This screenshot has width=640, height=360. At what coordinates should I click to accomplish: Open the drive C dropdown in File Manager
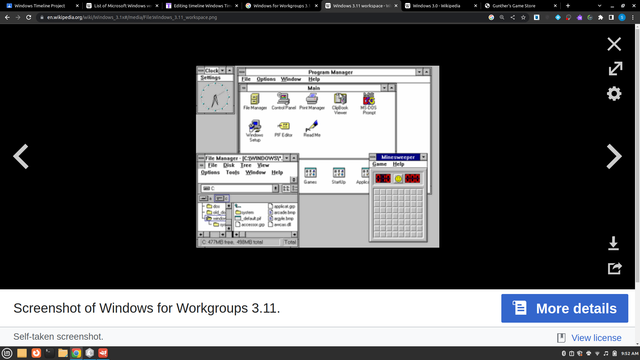[276, 188]
